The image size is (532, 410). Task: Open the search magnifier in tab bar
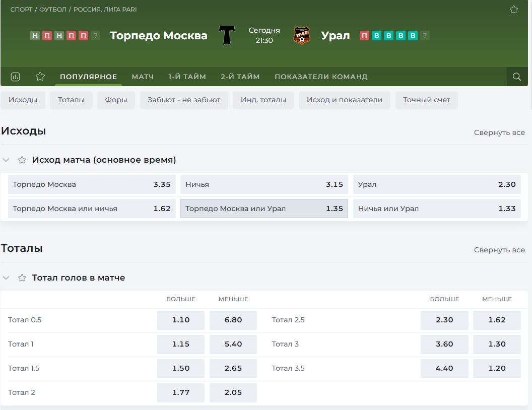point(517,77)
